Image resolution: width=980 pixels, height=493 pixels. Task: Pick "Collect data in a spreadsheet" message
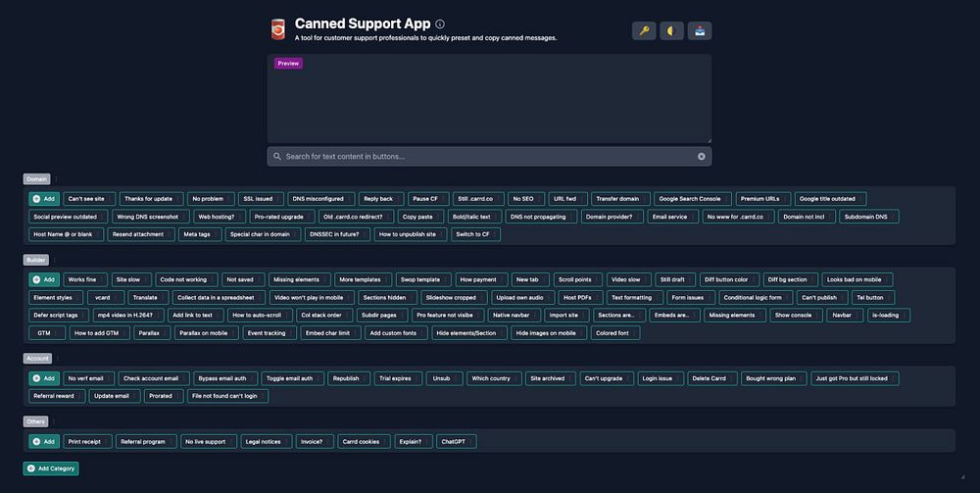coord(219,297)
